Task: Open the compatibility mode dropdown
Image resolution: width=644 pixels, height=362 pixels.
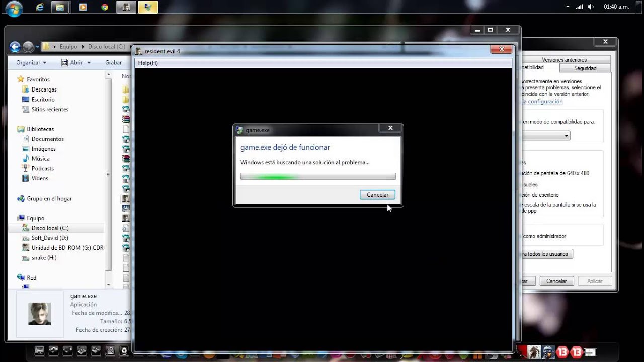Action: coord(546,136)
